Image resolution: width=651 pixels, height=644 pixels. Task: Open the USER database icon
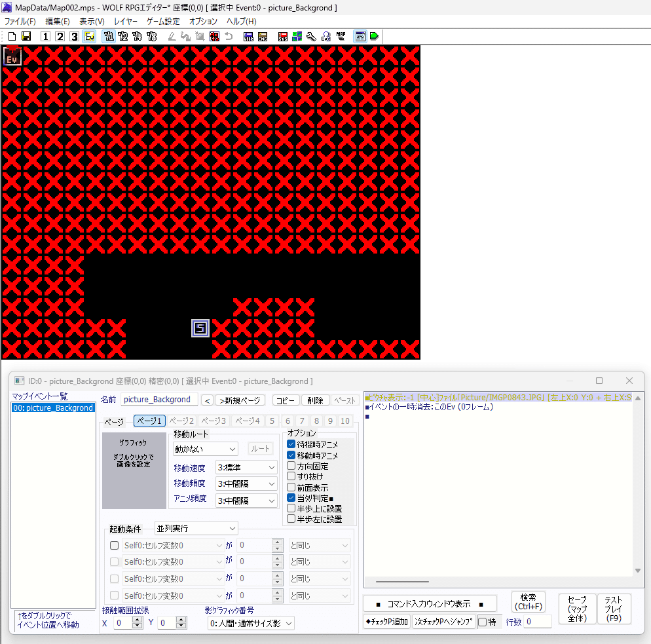[x=248, y=37]
